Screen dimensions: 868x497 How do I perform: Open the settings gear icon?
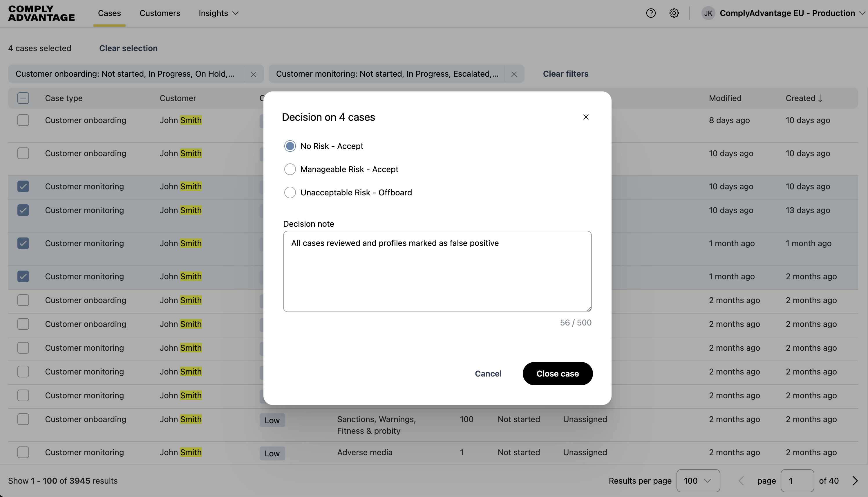tap(674, 13)
